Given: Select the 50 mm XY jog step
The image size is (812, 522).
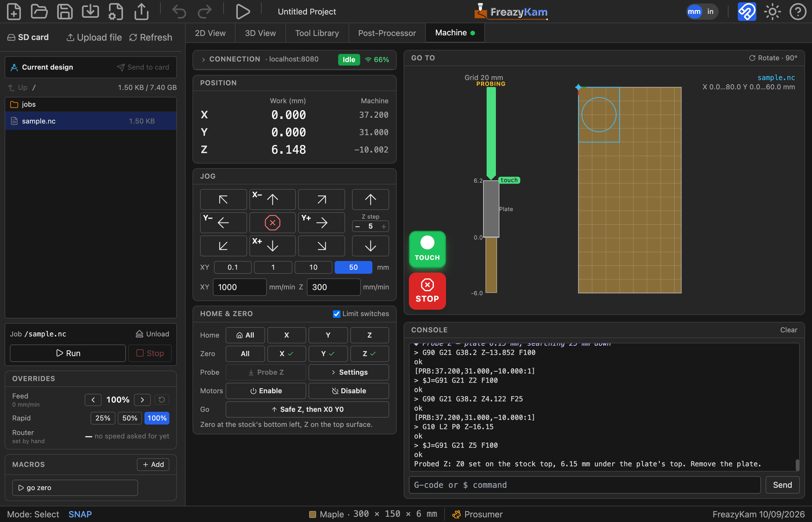Looking at the screenshot, I should [x=354, y=267].
